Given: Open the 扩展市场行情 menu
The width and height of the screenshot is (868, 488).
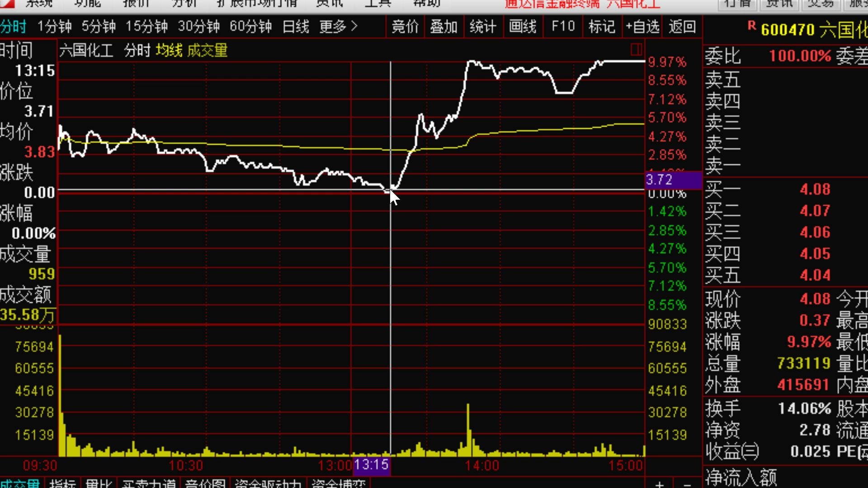Looking at the screenshot, I should 257,4.
